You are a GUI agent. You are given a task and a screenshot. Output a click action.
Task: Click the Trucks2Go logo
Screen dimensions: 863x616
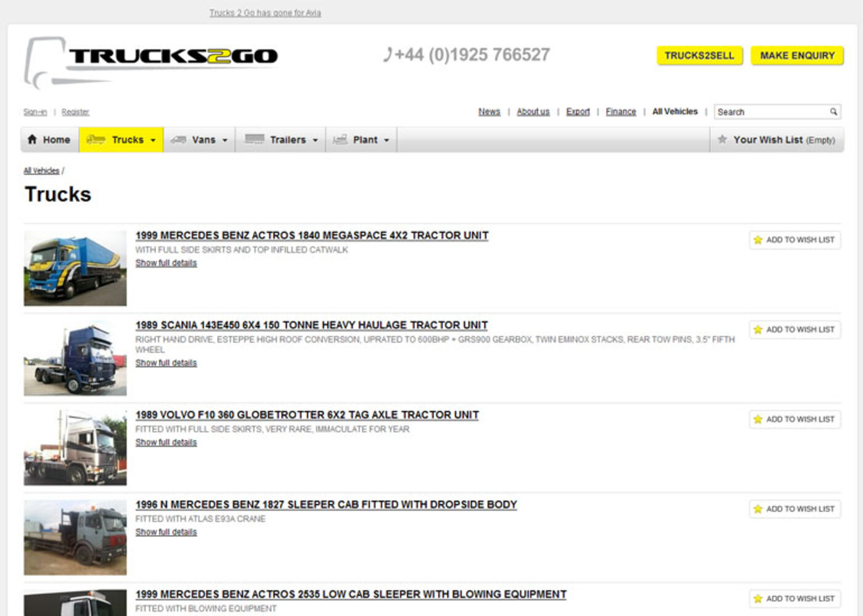click(151, 60)
